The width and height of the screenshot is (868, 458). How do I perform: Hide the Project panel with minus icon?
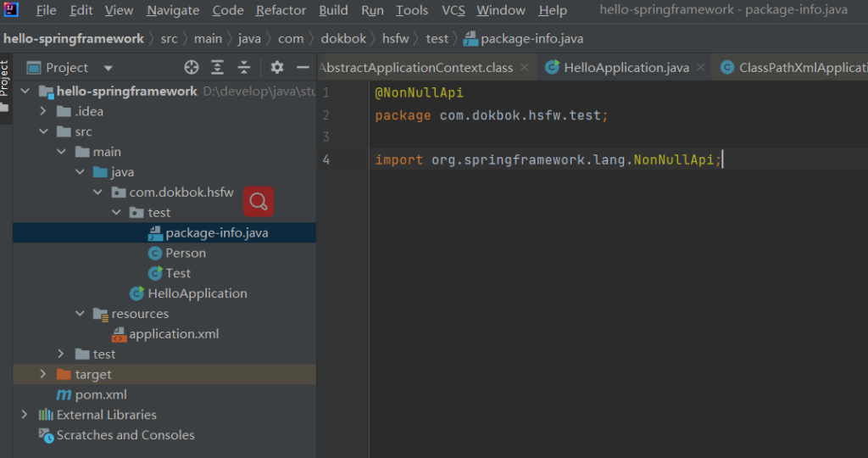tap(303, 68)
